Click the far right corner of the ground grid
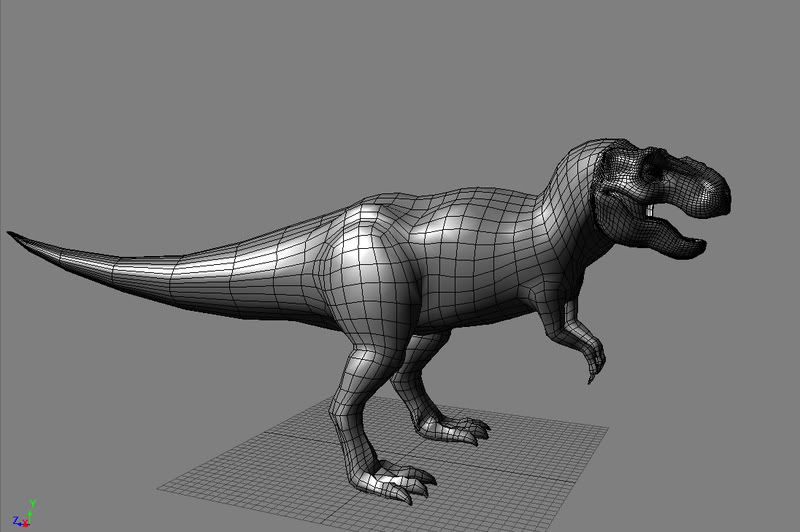800x532 pixels. click(606, 430)
